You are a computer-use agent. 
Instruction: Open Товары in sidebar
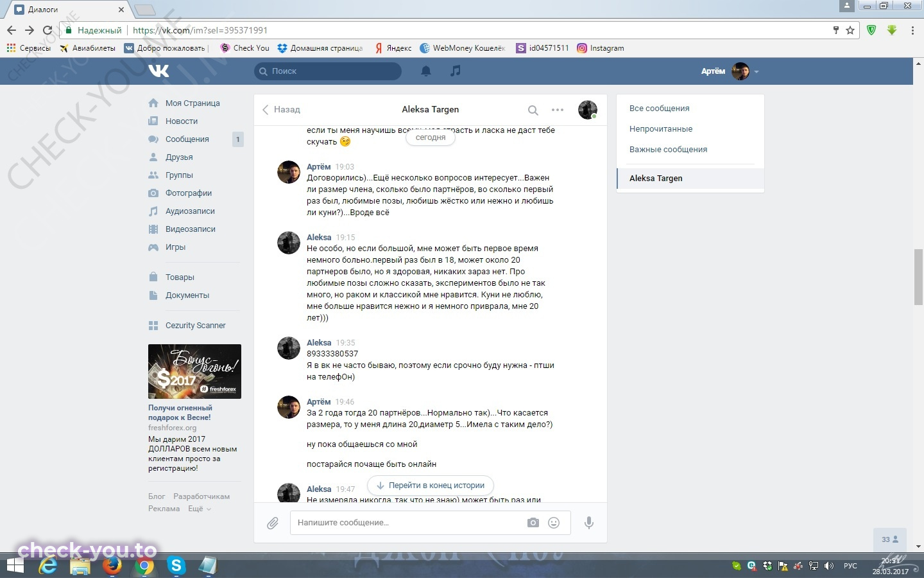pyautogui.click(x=180, y=277)
